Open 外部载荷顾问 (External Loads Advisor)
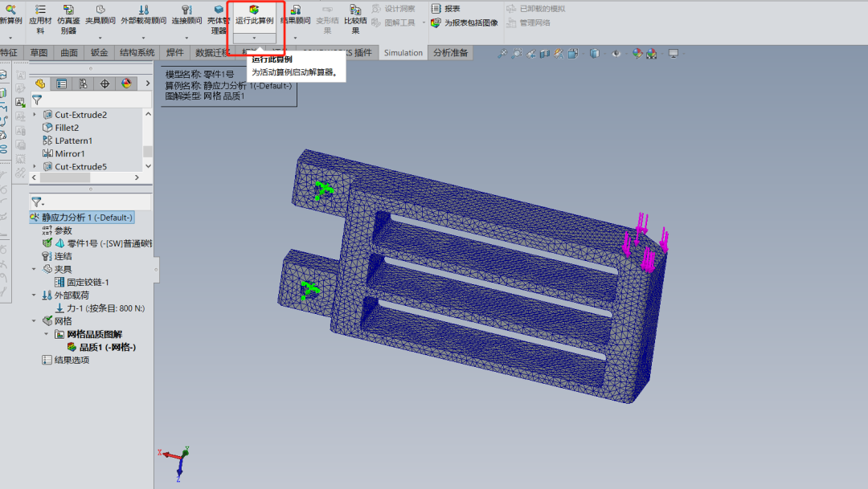868x489 pixels. point(143,15)
